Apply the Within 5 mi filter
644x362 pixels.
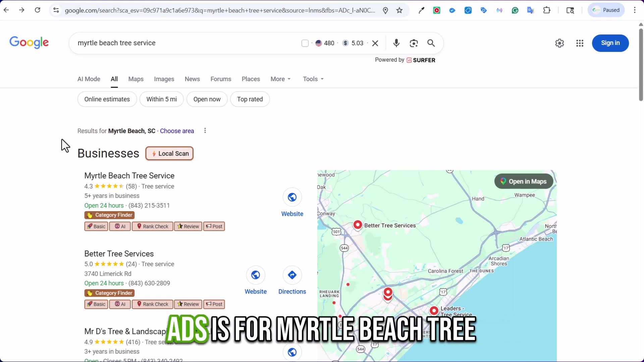[x=161, y=99]
